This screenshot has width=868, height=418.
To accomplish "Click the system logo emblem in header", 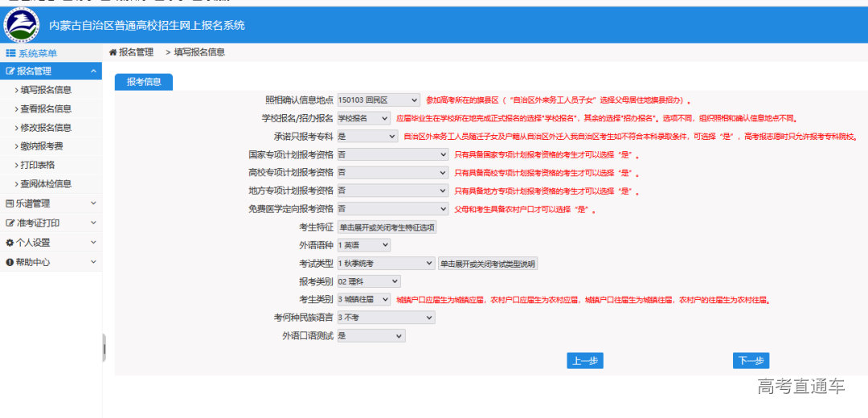I will [22, 24].
